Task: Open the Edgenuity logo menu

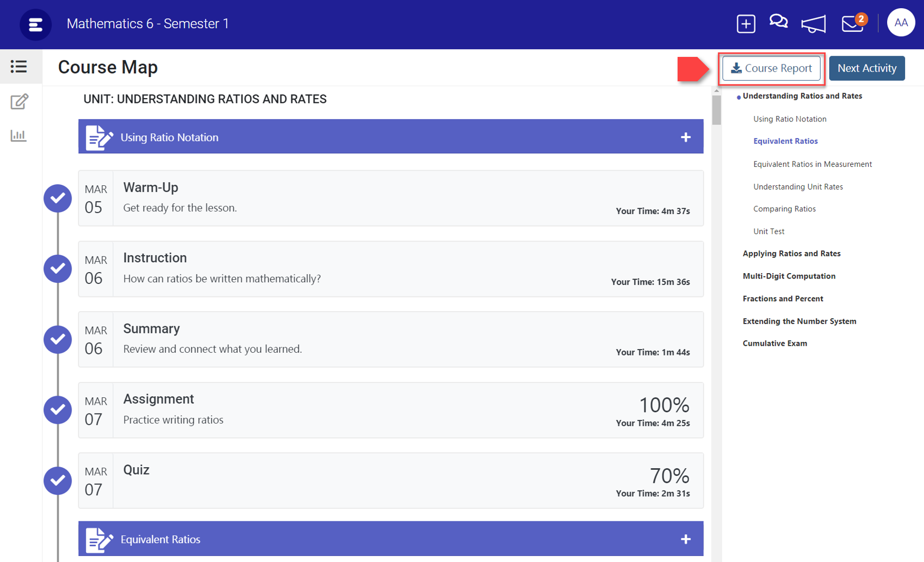Action: (x=36, y=24)
